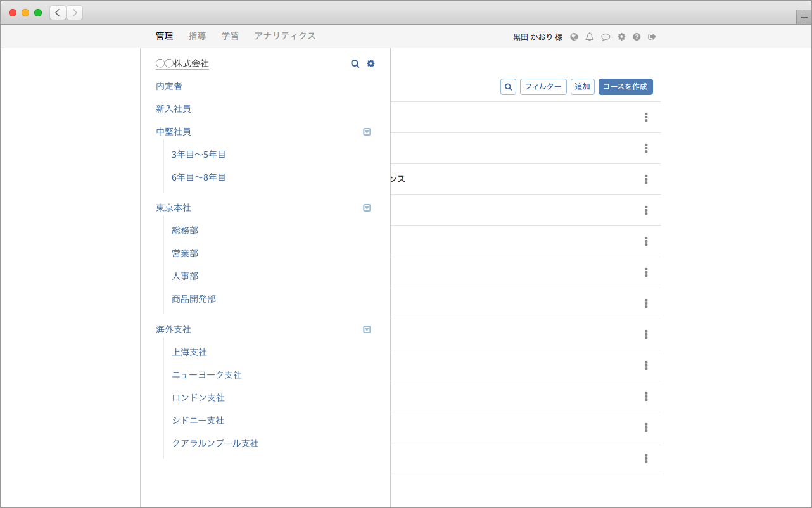Switch to the 指導 tab
Viewport: 812px width, 508px height.
pos(197,36)
